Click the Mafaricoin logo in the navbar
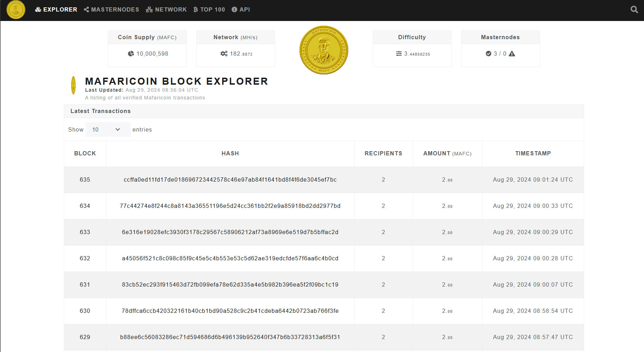The image size is (644, 352). pyautogui.click(x=16, y=10)
